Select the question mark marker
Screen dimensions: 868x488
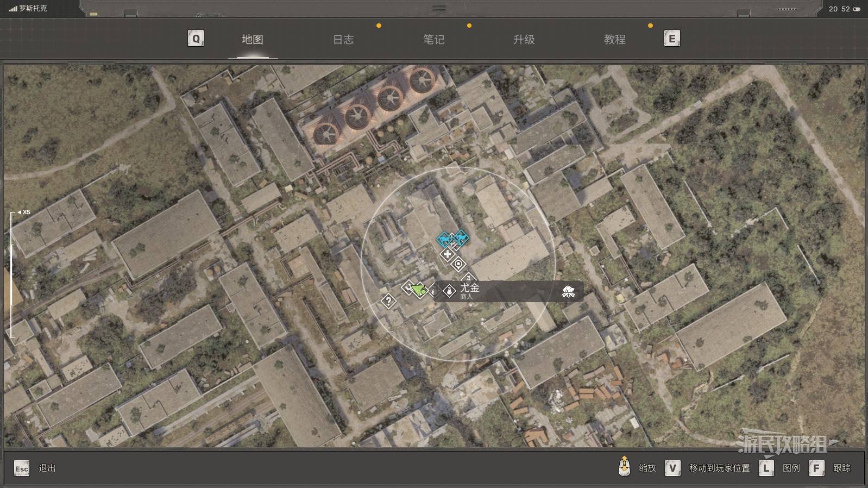(x=388, y=301)
